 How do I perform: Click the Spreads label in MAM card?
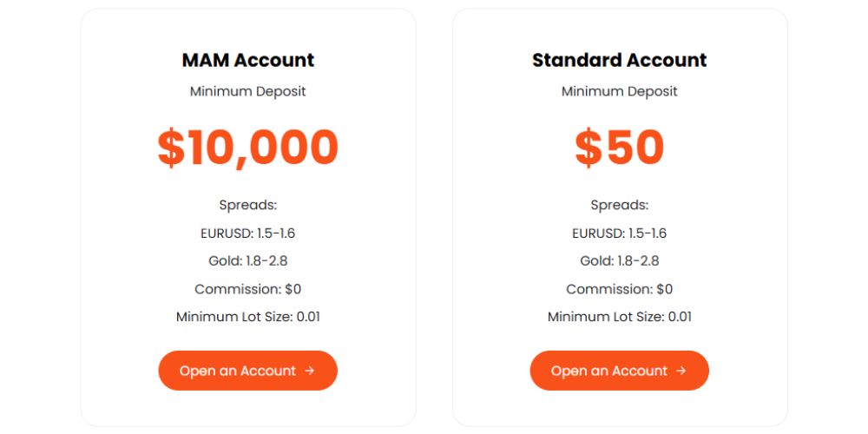[248, 206]
